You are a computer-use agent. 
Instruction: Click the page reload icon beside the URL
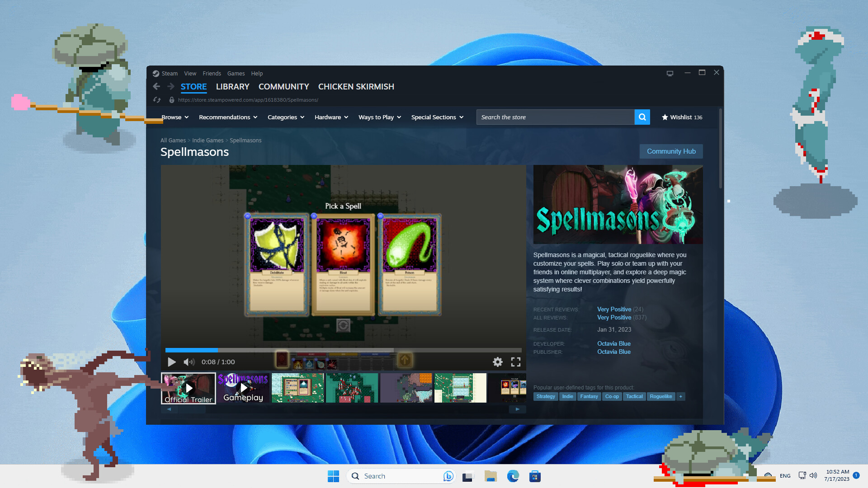[156, 100]
